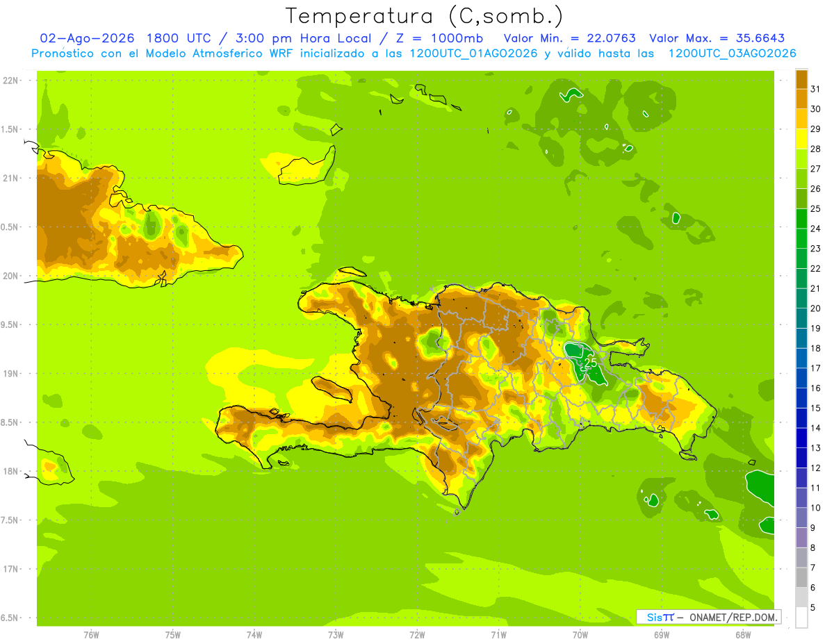Screen dimensions: 834x644
Task: Click the teal color bar segment between 19 and 20
Action: (x=801, y=318)
